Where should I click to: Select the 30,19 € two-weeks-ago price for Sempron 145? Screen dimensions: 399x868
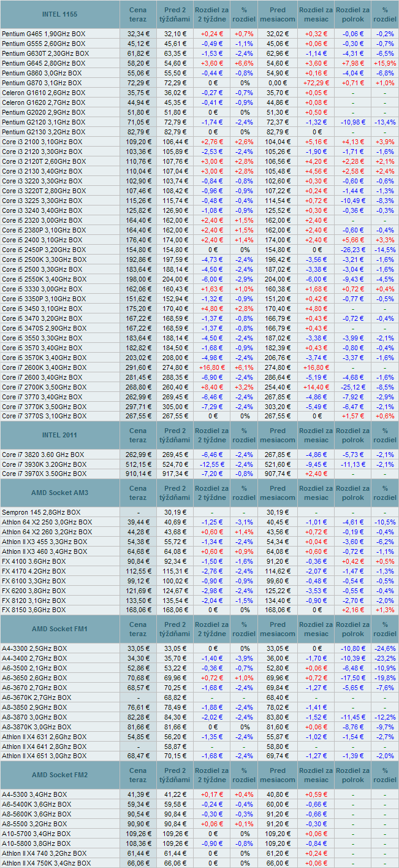(x=173, y=512)
